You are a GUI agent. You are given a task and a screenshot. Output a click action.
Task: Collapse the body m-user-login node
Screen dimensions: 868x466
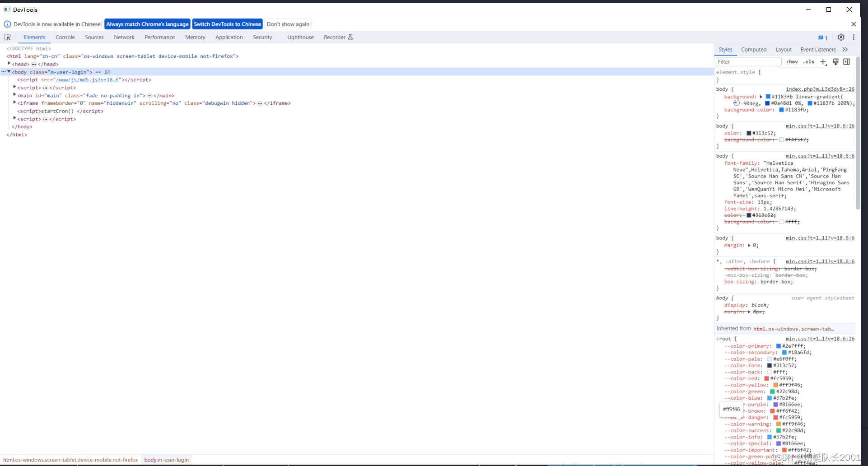9,72
